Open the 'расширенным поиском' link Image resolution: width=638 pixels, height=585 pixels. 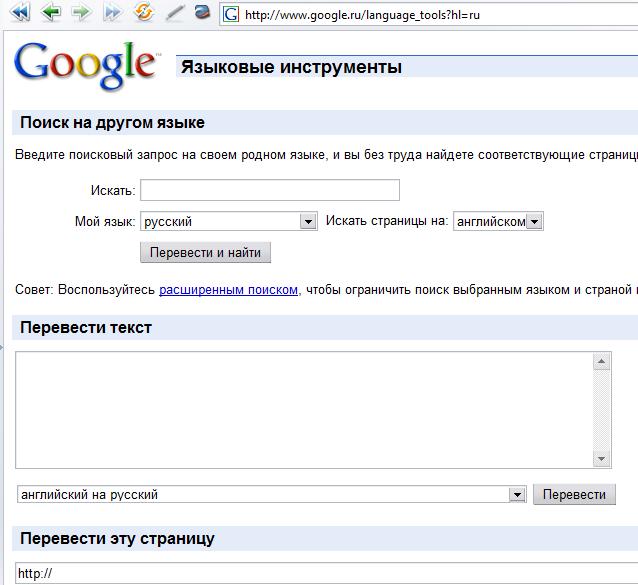click(228, 290)
